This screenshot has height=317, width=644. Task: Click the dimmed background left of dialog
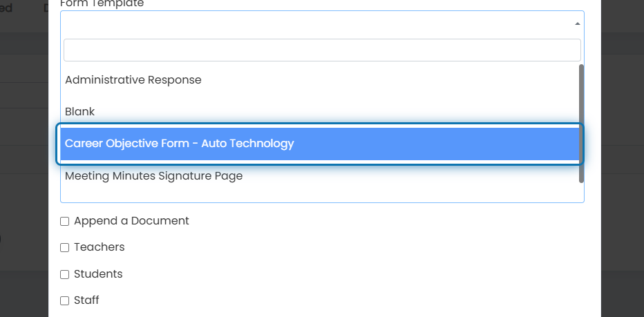(23, 164)
